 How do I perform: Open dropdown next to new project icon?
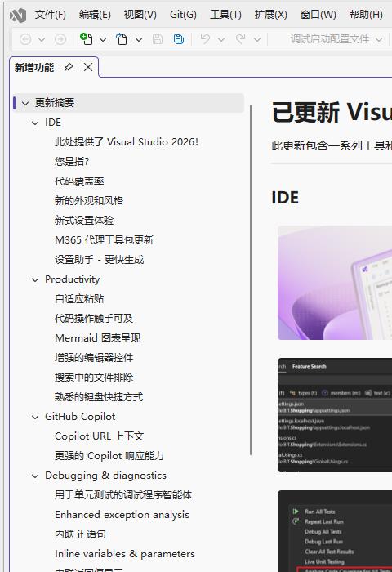(x=103, y=39)
